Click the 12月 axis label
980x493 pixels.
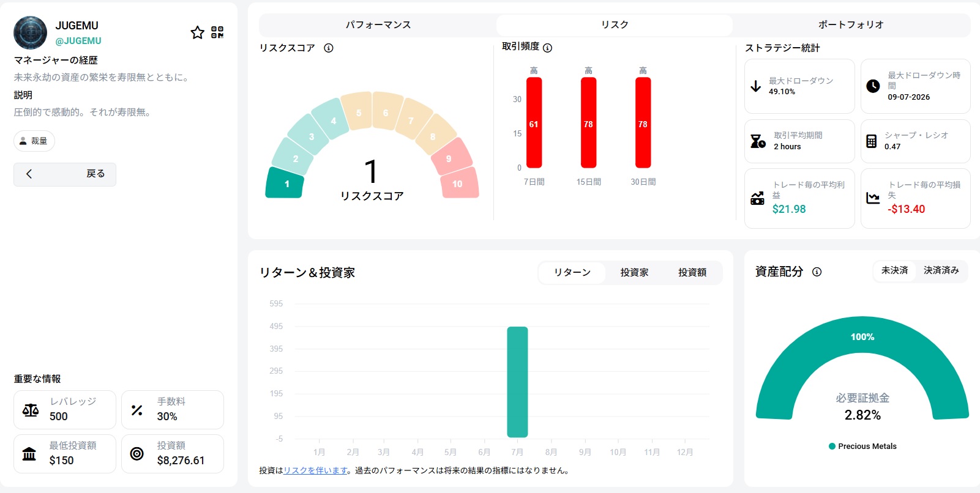point(685,452)
